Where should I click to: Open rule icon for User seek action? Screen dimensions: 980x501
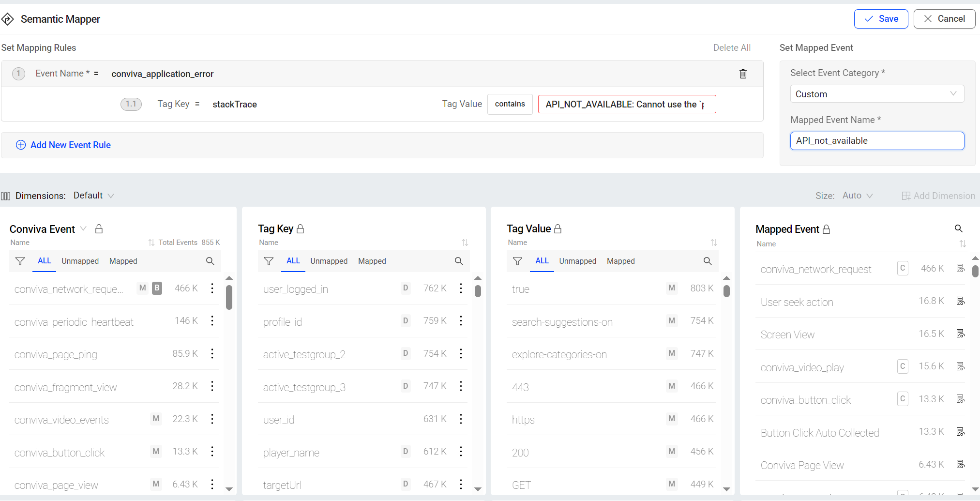point(961,301)
